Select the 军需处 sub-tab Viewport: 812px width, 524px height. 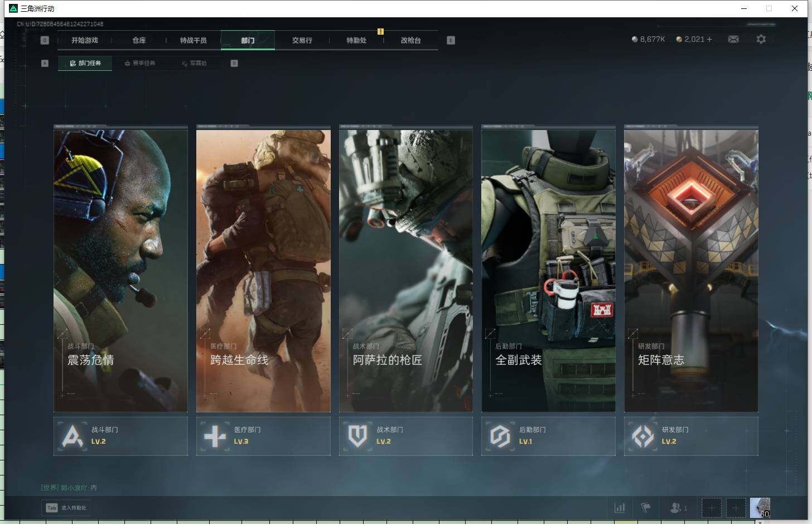(x=195, y=63)
